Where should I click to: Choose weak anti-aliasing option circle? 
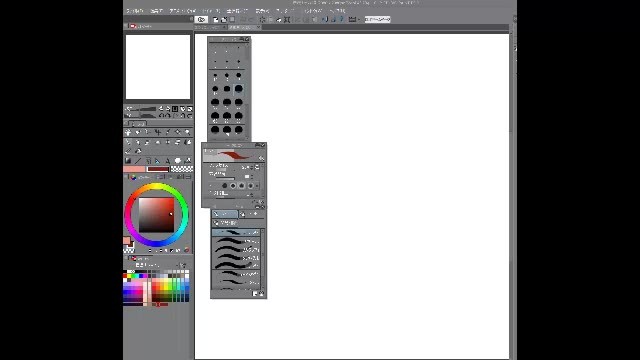pos(233,186)
